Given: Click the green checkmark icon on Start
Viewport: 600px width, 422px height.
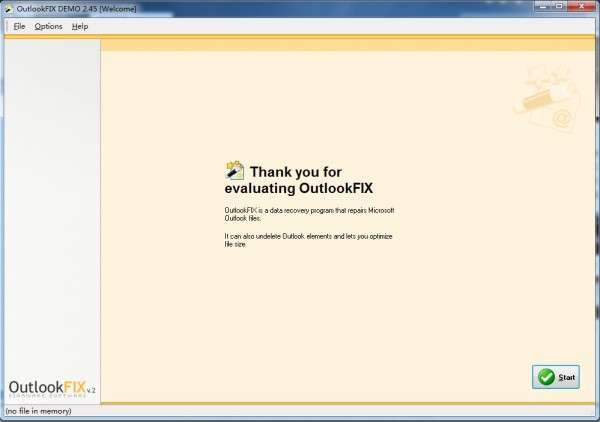Looking at the screenshot, I should 546,377.
